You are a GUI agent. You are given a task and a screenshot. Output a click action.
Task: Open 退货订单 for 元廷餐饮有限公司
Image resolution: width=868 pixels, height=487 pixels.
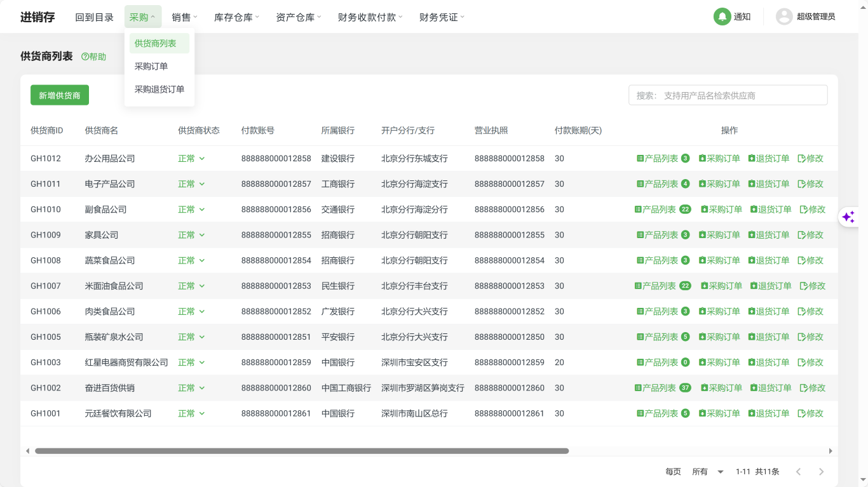tap(769, 413)
